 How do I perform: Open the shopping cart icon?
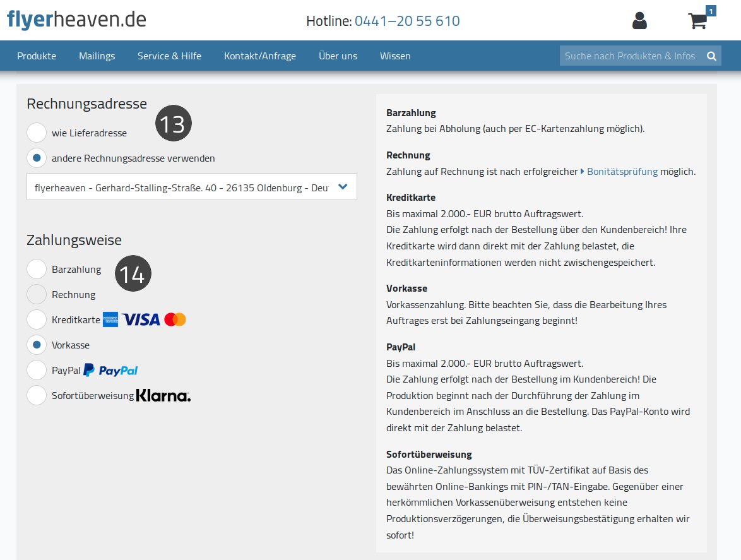(698, 20)
